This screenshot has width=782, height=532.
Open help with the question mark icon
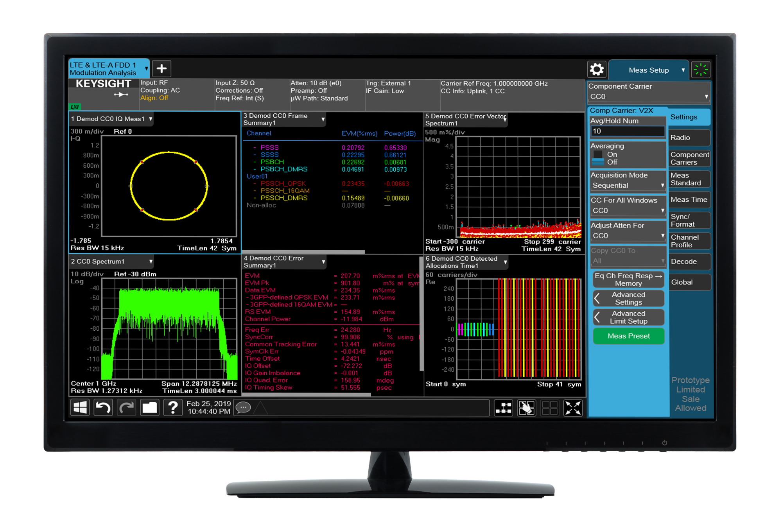[x=173, y=408]
